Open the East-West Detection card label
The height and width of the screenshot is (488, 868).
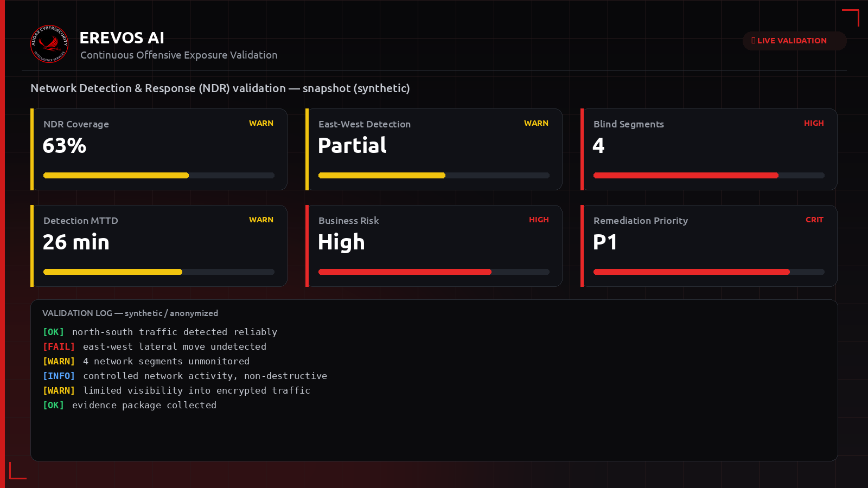365,124
